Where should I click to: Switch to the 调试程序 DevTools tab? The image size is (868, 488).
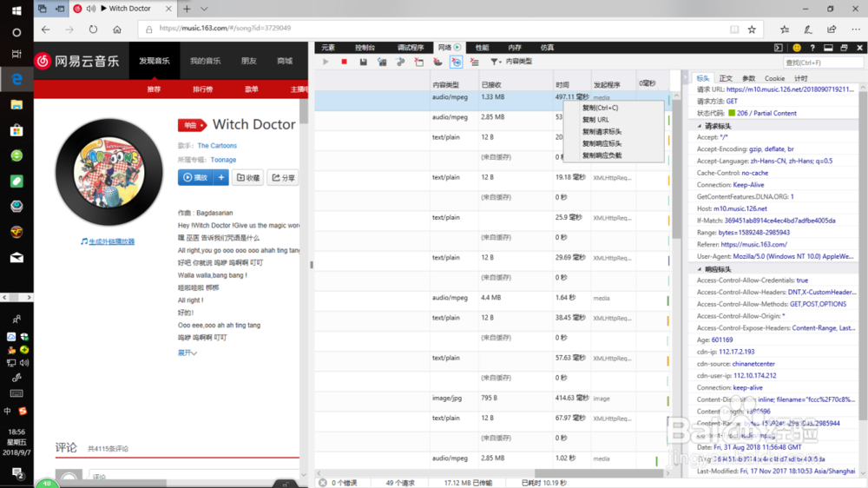(x=411, y=48)
